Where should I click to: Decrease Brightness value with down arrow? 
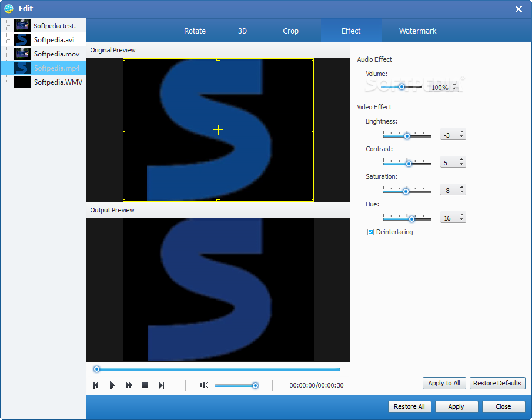pyautogui.click(x=462, y=137)
